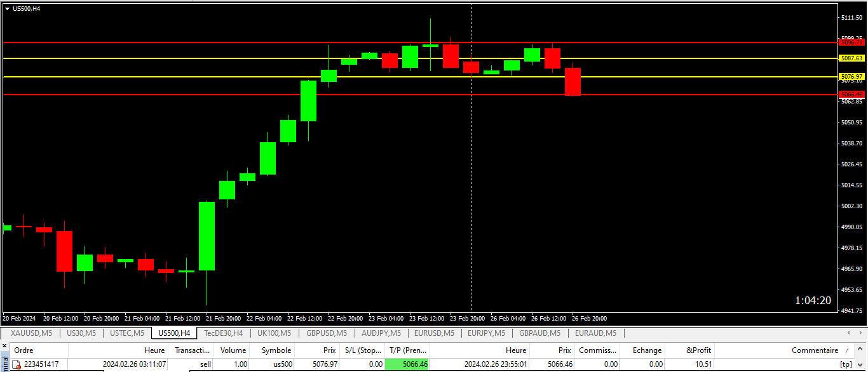
Task: Click the green T/P cell 5066.46
Action: click(407, 364)
